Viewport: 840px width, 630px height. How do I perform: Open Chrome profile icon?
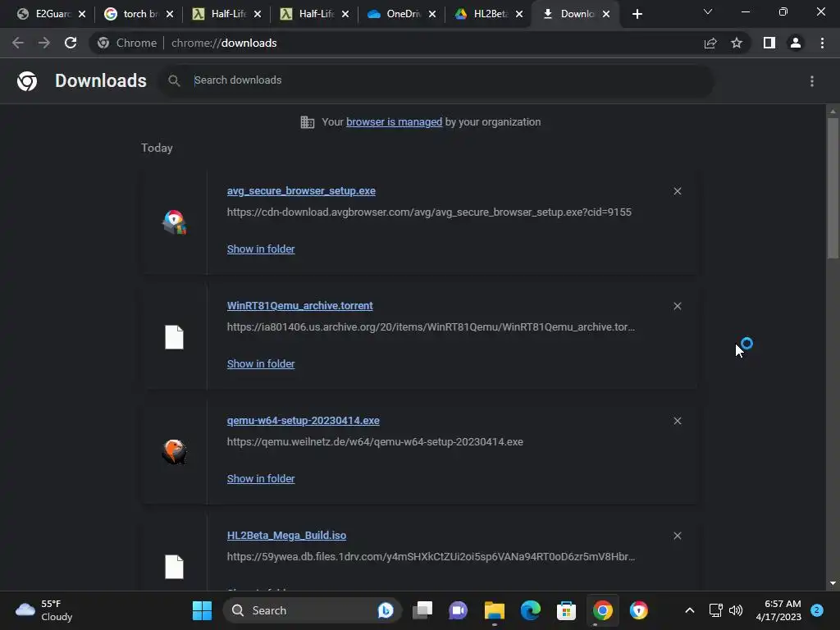click(796, 43)
